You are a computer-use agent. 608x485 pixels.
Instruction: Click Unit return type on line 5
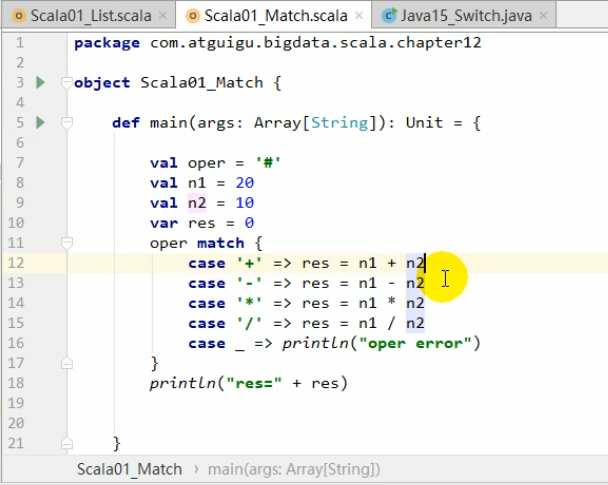tap(424, 123)
